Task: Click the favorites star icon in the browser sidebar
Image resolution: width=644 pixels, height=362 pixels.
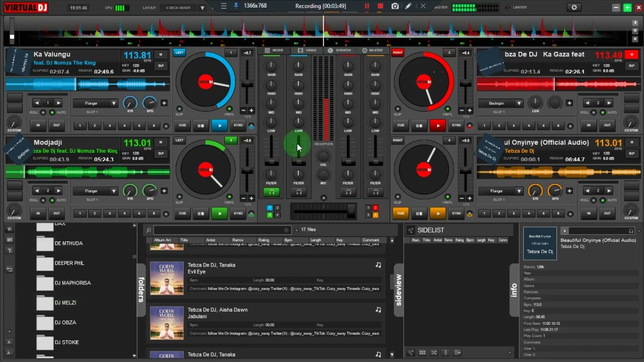Action: [x=9, y=229]
